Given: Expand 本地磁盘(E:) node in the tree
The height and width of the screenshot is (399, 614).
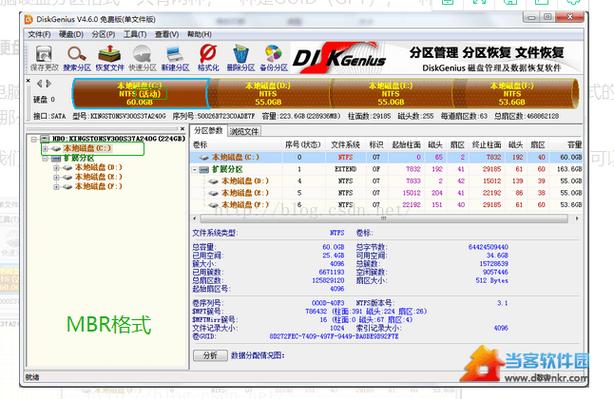Looking at the screenshot, I should [x=56, y=177].
